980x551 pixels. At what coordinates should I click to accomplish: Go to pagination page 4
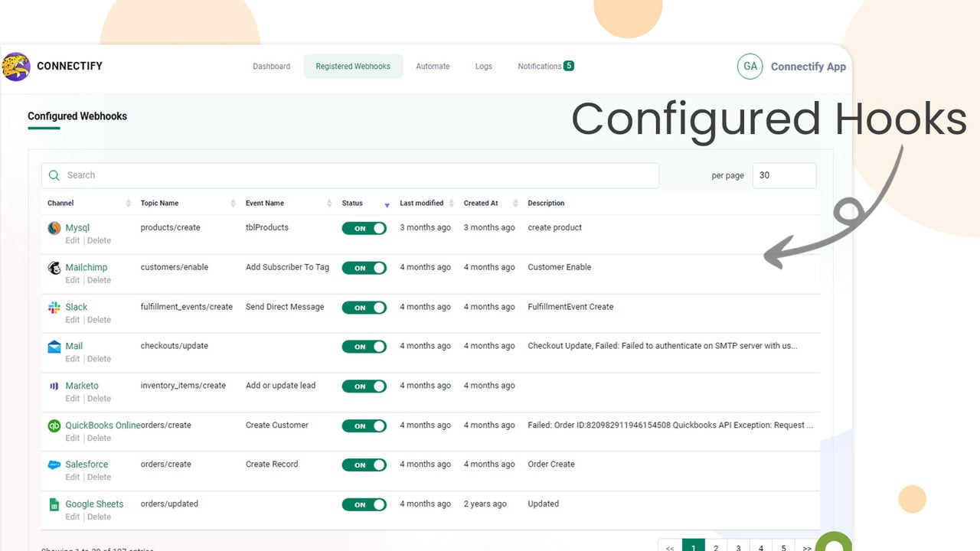pyautogui.click(x=761, y=546)
